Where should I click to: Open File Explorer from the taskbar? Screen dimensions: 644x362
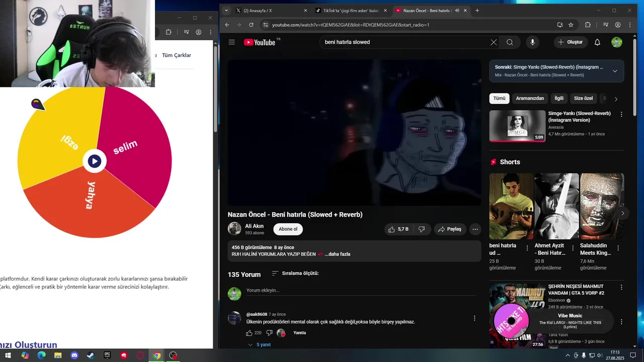click(58, 355)
